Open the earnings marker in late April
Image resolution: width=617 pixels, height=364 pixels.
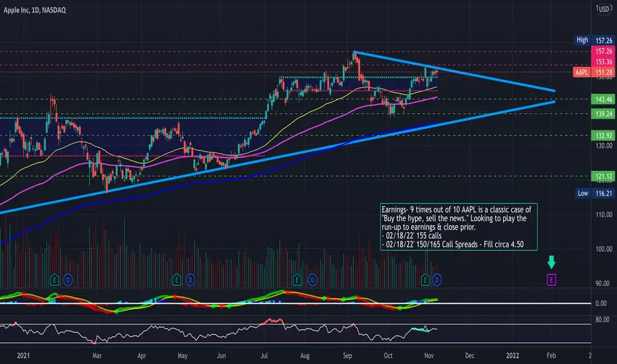tap(177, 280)
